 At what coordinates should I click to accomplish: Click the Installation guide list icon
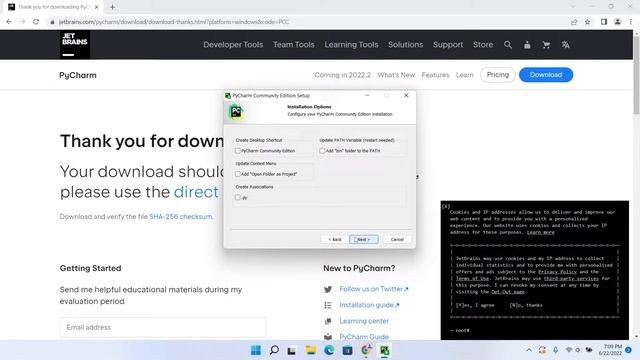pos(328,305)
